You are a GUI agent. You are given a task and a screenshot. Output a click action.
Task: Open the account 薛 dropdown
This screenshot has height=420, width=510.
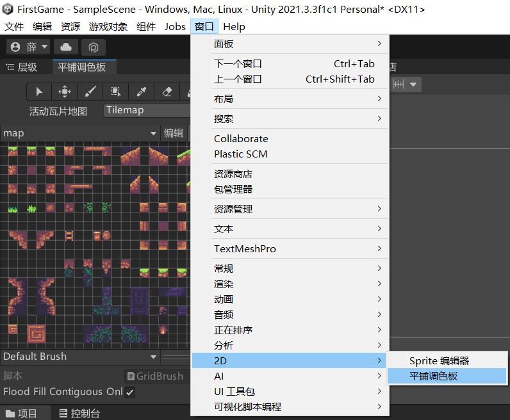[x=28, y=47]
